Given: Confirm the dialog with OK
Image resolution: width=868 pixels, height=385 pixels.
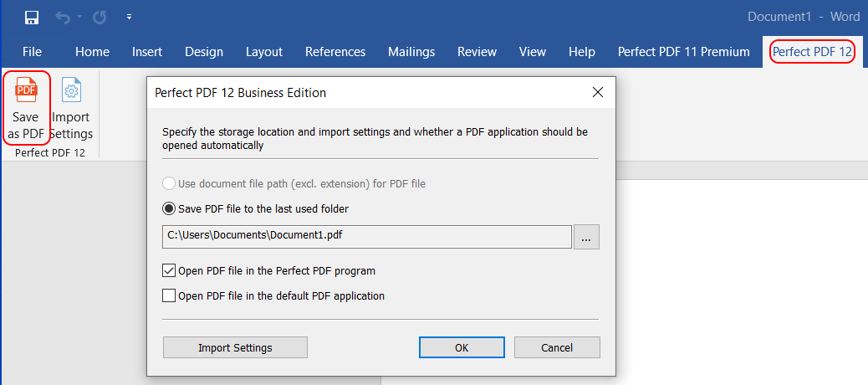Looking at the screenshot, I should tap(462, 348).
